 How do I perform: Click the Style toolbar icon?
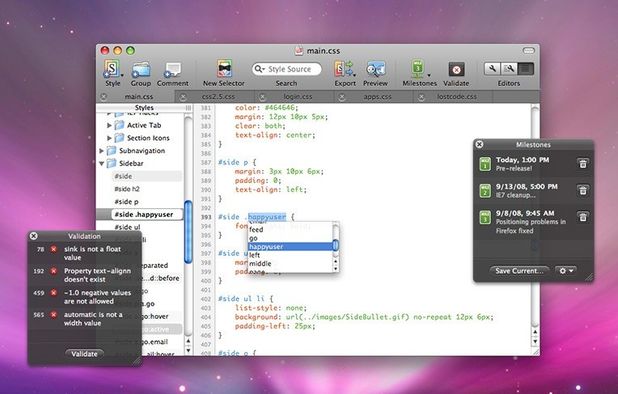112,69
